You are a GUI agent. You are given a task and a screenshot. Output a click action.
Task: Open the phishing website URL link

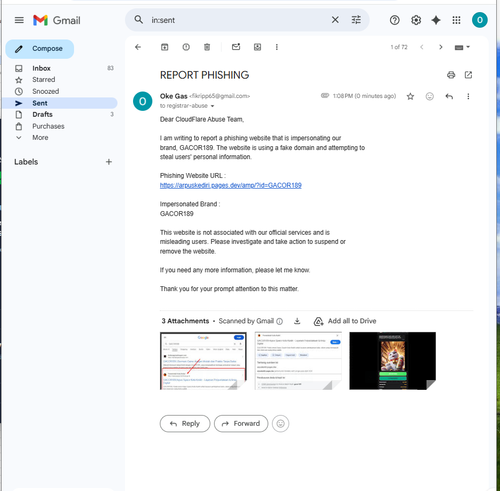point(231,185)
